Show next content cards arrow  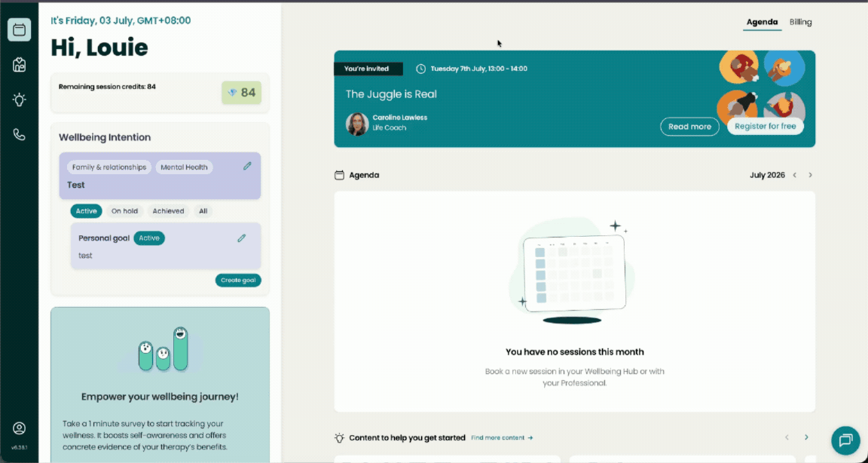pos(806,437)
